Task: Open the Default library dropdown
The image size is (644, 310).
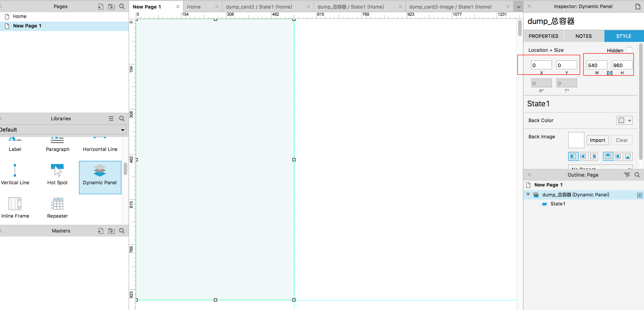Action: pyautogui.click(x=63, y=130)
